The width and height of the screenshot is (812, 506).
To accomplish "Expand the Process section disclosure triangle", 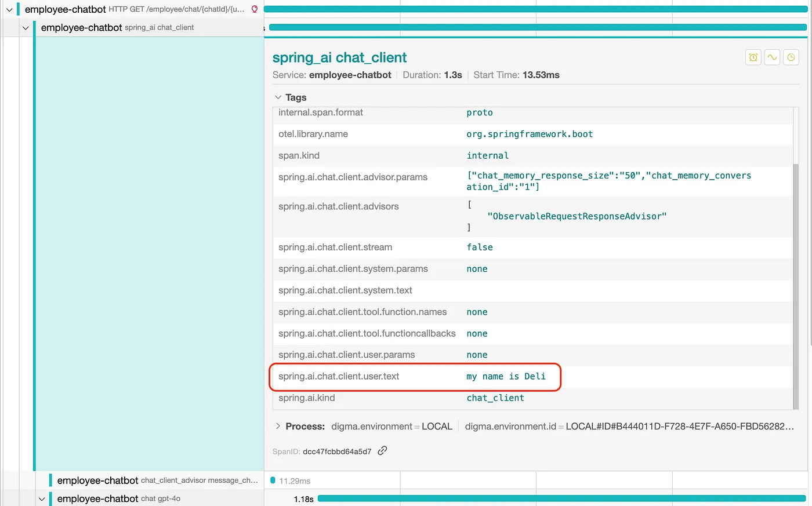I will point(278,425).
